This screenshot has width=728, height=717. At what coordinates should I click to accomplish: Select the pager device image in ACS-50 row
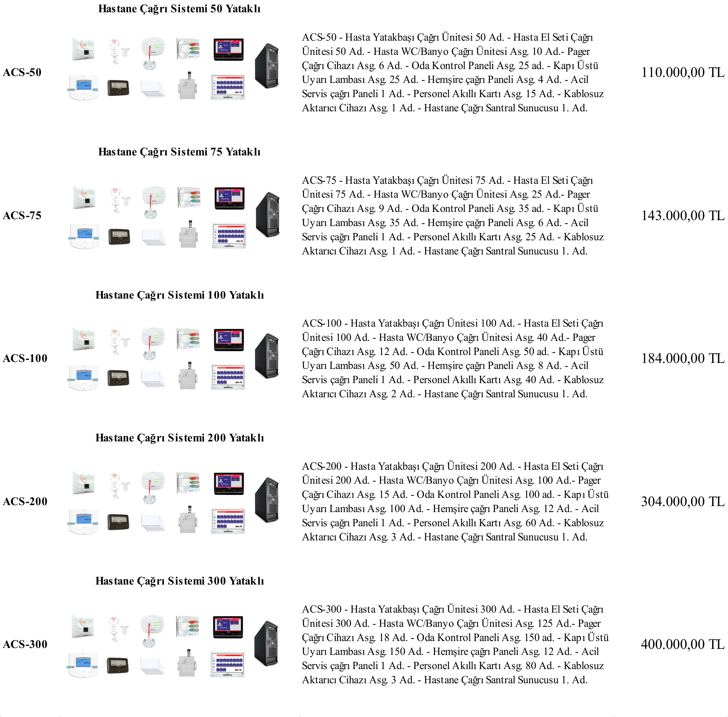coord(118,88)
